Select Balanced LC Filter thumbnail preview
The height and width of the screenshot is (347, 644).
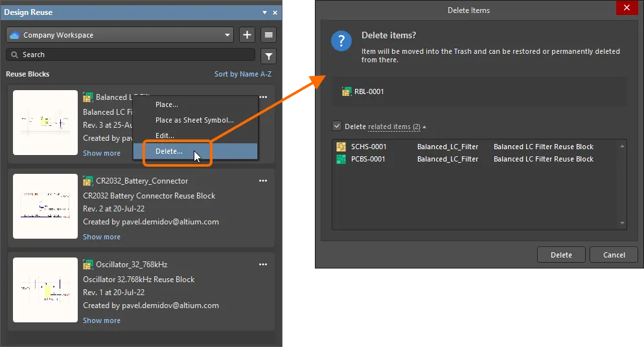[x=45, y=123]
